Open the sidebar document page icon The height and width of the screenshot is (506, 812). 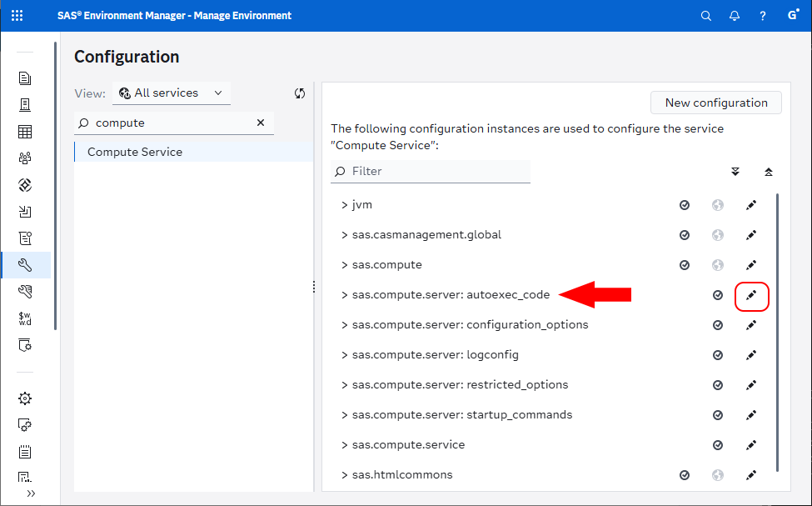(x=25, y=78)
